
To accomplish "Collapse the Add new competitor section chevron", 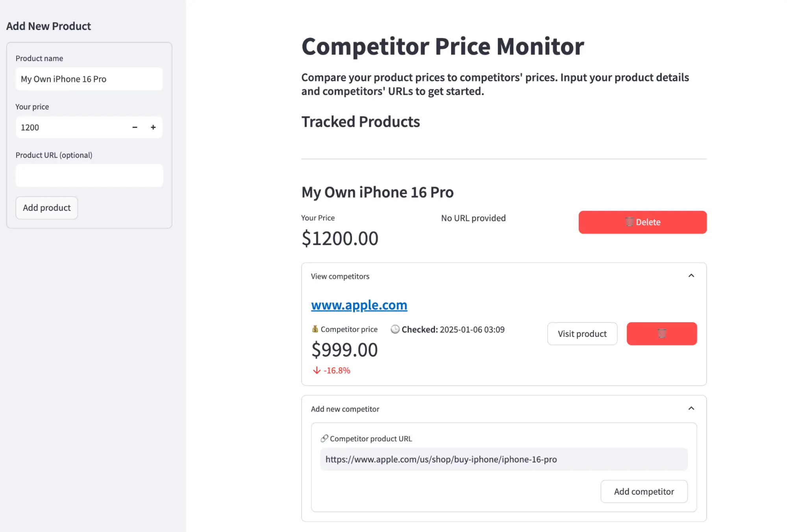I will 691,408.
